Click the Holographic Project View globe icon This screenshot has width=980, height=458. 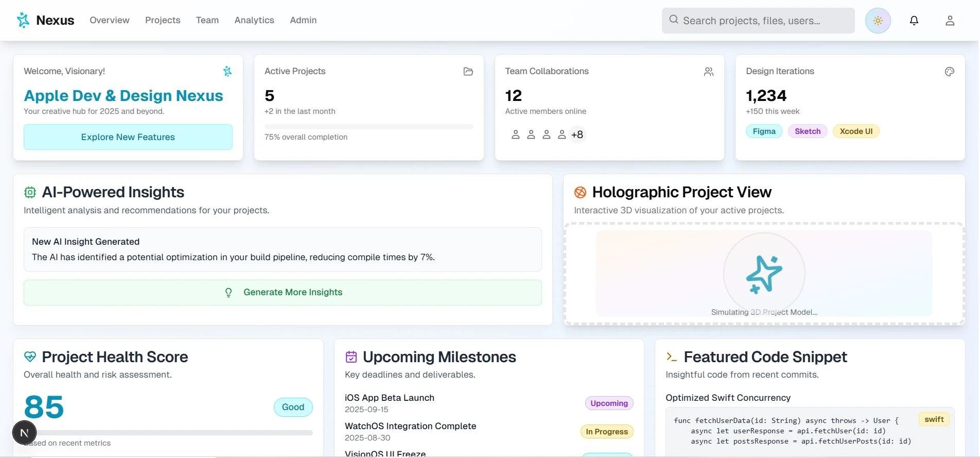point(580,192)
